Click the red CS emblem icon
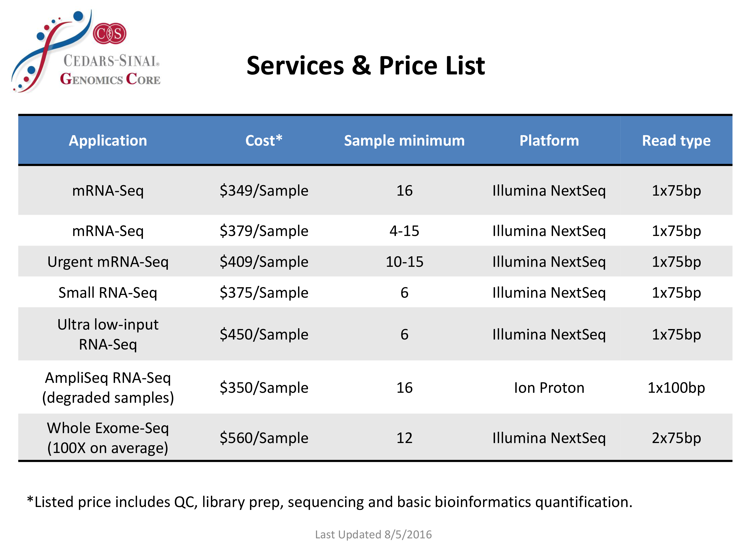Image resolution: width=747 pixels, height=560 pixels. pos(109,34)
